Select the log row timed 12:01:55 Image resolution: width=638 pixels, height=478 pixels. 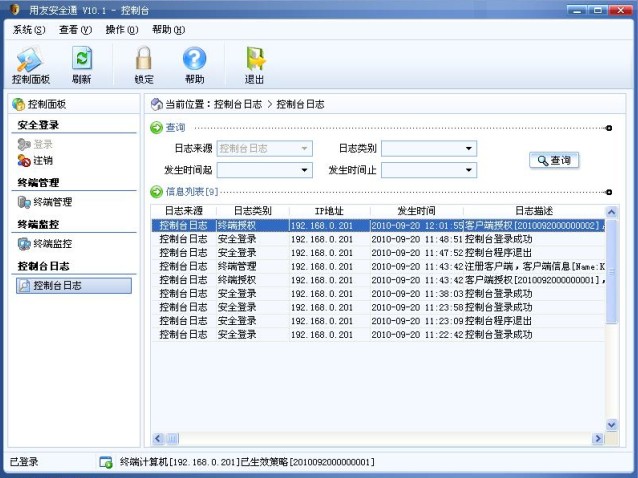(x=378, y=225)
